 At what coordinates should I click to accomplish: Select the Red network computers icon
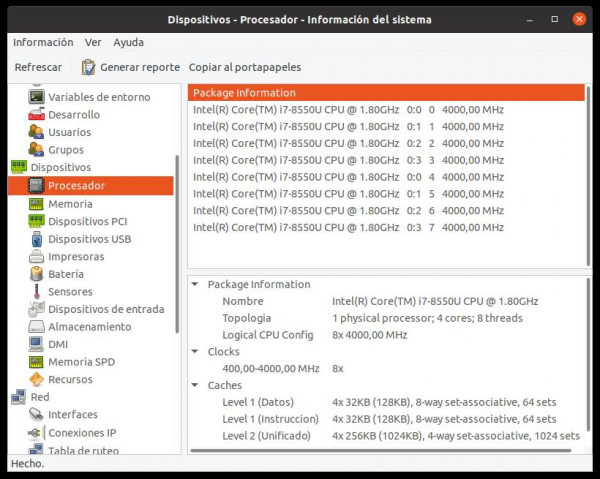point(19,397)
